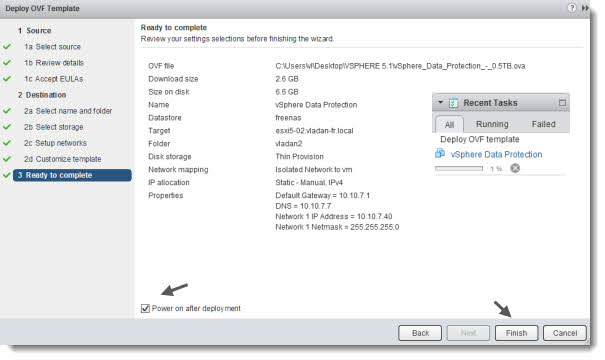Go to step 2c Setup networks

click(x=55, y=143)
